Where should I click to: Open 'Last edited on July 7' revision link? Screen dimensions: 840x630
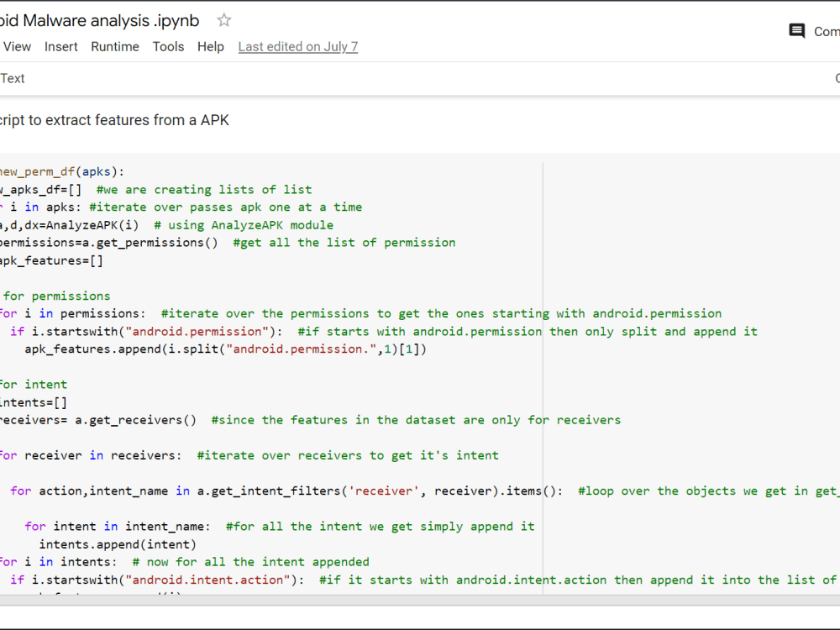pos(298,46)
